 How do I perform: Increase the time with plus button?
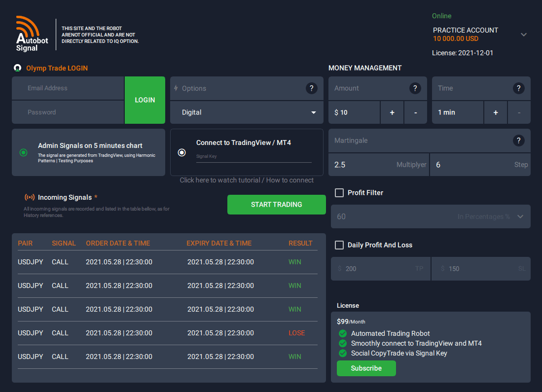point(495,112)
